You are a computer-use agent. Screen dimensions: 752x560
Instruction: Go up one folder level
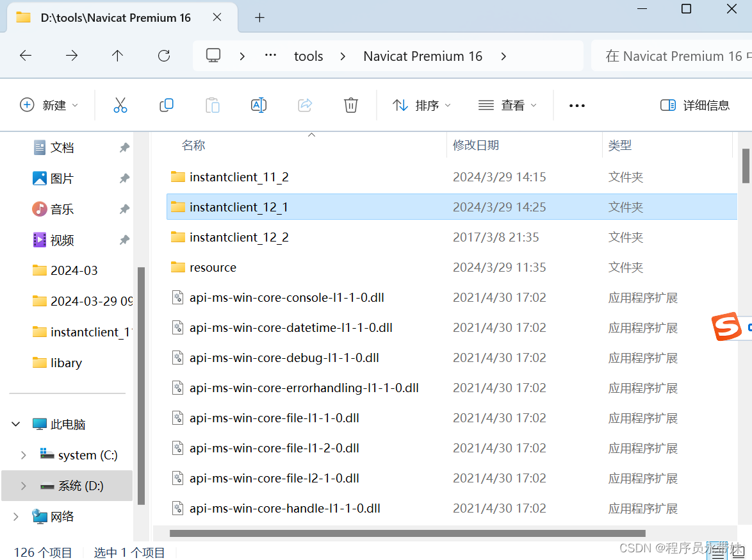coord(117,56)
